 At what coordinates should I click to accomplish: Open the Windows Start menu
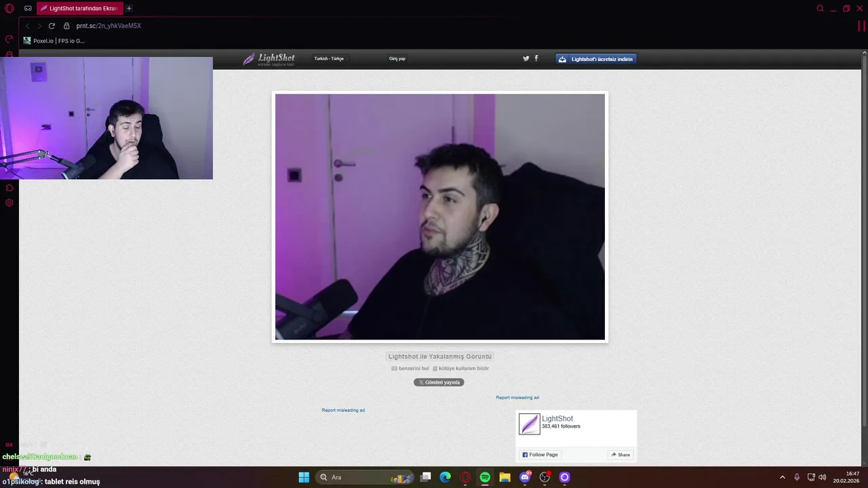(x=304, y=477)
